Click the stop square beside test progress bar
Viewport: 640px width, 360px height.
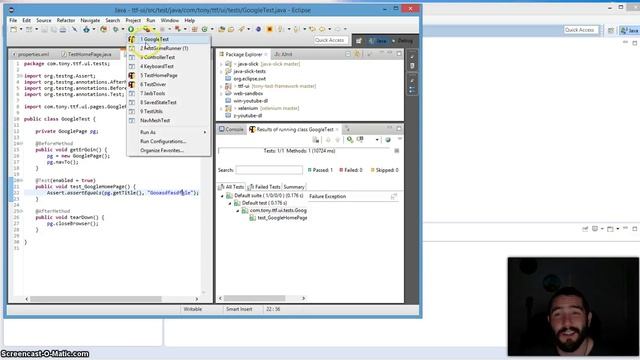pyautogui.click(x=396, y=151)
